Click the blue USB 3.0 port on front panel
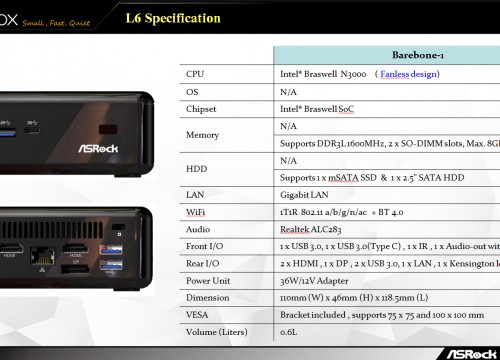This screenshot has height=360, width=500. [7, 134]
